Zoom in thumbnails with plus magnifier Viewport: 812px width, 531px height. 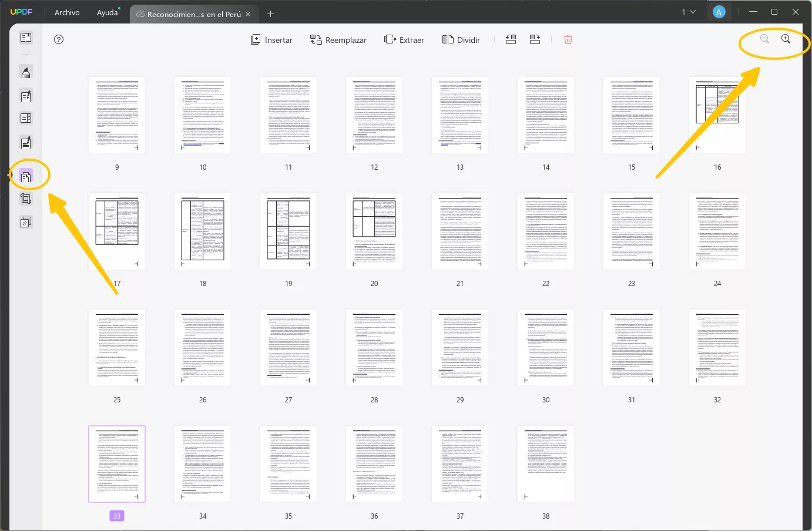coord(786,39)
